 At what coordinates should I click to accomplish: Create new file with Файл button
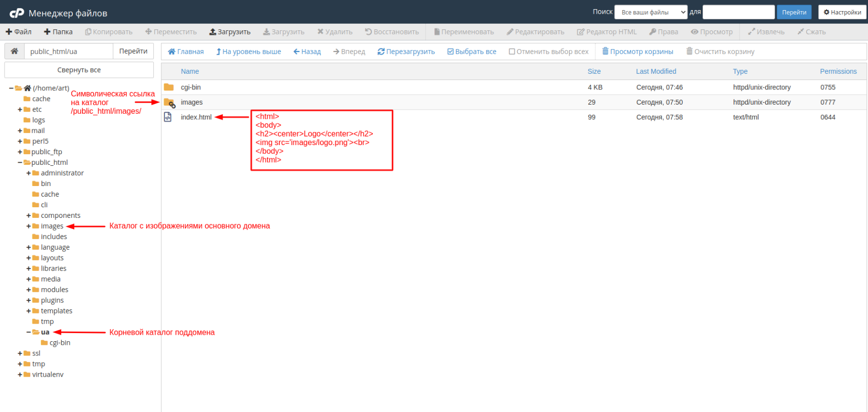pos(19,32)
